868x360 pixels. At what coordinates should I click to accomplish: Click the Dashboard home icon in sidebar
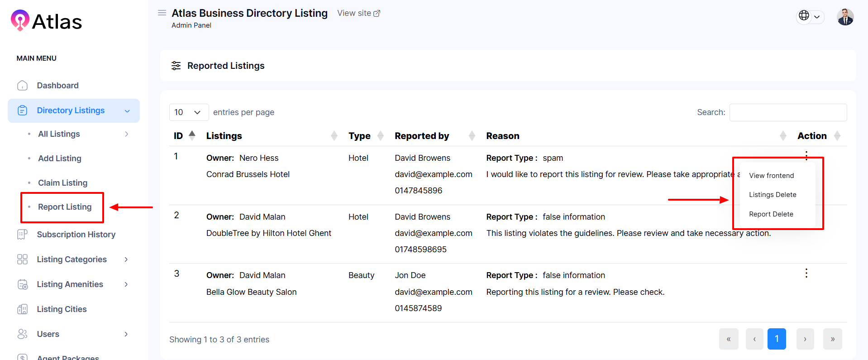pos(22,86)
